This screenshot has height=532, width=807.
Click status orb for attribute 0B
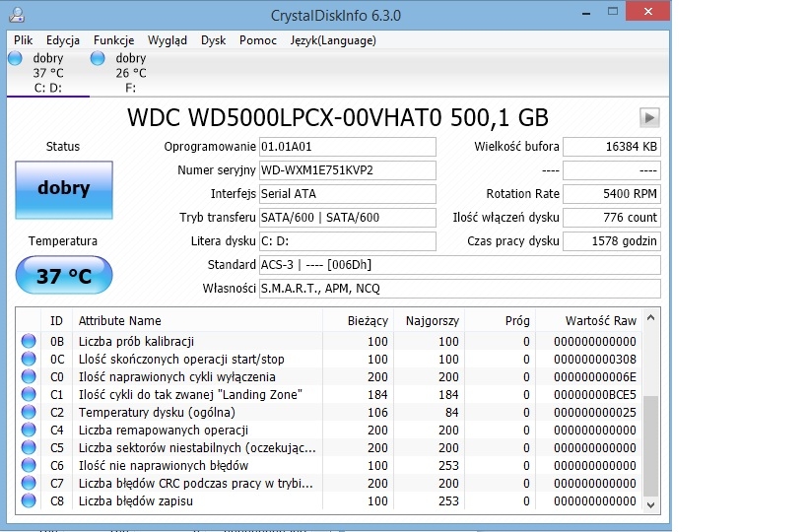point(29,341)
